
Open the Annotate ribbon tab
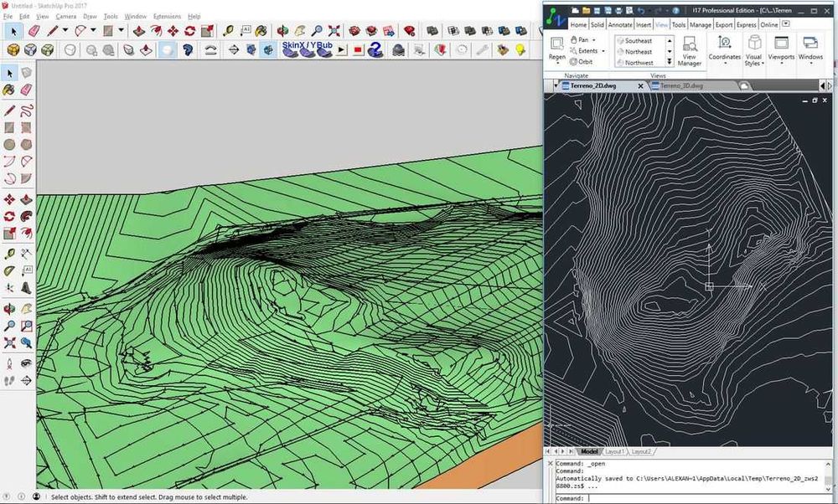[620, 25]
